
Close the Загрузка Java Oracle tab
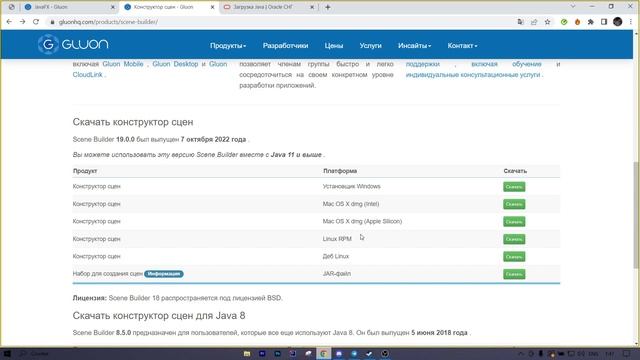tap(312, 7)
